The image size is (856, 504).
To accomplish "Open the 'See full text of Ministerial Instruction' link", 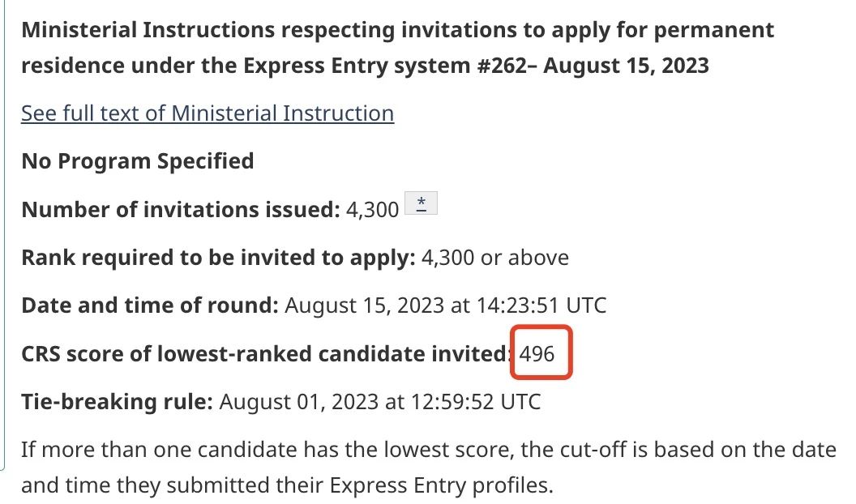I will tap(208, 113).
